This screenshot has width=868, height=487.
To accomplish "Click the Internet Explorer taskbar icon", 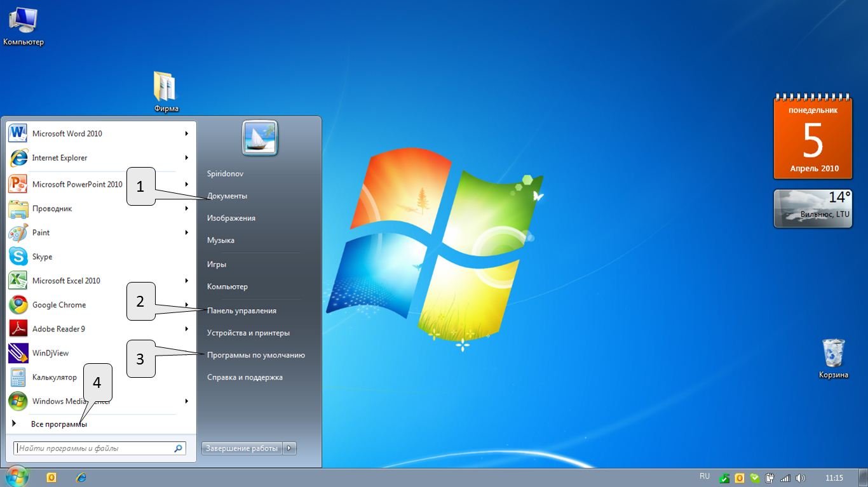I will [x=81, y=477].
